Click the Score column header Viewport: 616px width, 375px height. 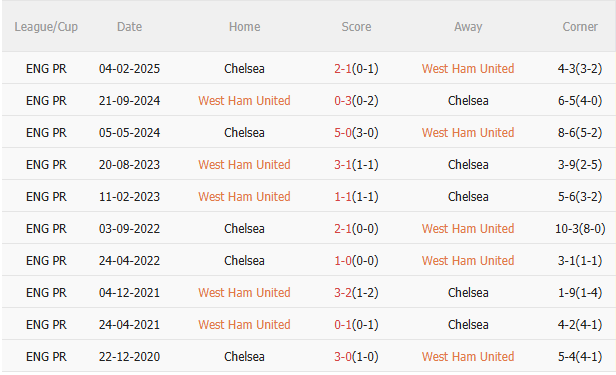coord(356,27)
